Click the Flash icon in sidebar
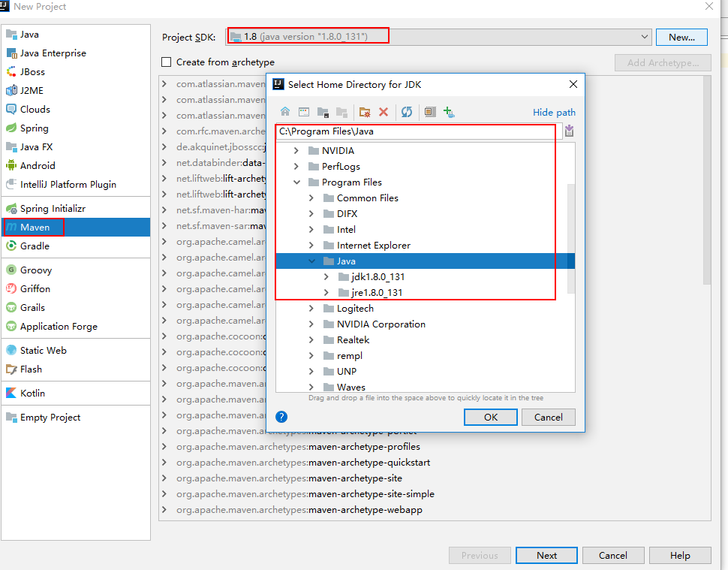 click(11, 369)
